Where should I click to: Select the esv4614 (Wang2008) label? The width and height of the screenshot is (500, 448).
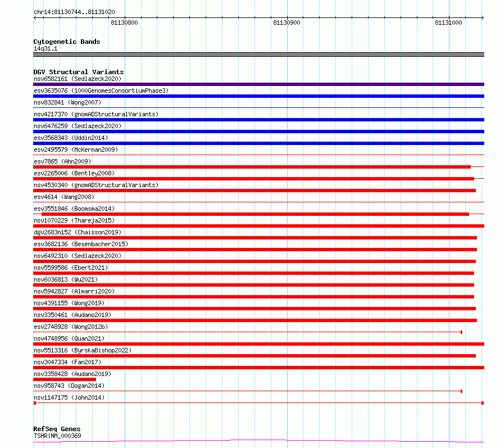click(64, 197)
